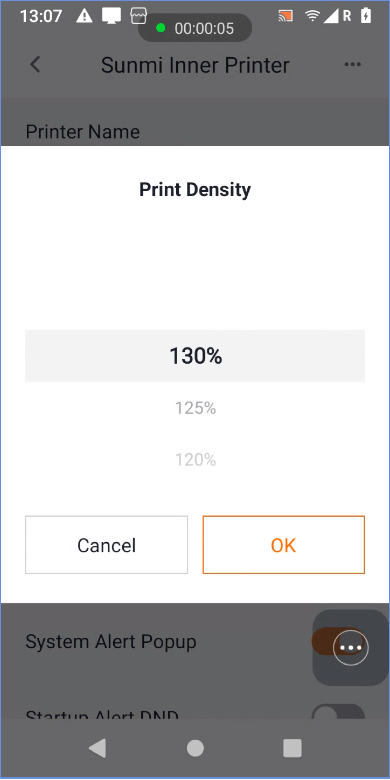Image resolution: width=390 pixels, height=780 pixels.
Task: Select 120% print density option
Action: click(195, 460)
